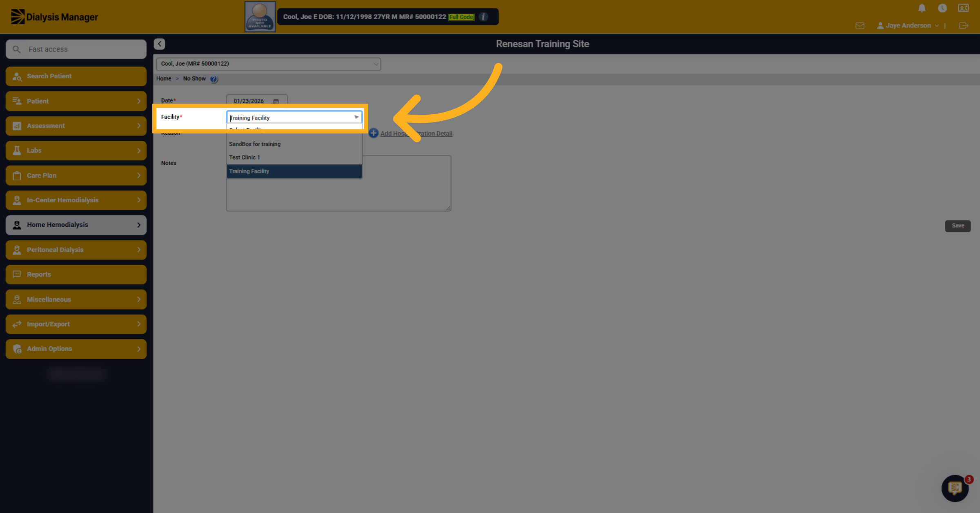The width and height of the screenshot is (980, 513).
Task: Click the contact card icon in header
Action: 963,8
